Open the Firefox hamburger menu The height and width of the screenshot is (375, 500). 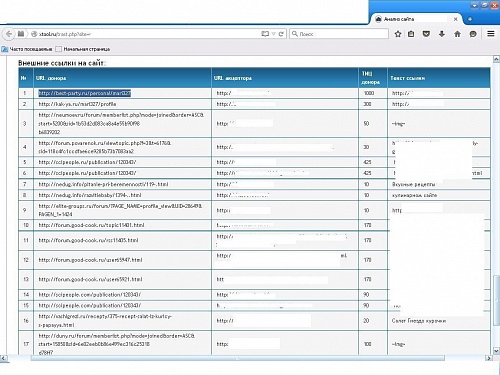[491, 34]
